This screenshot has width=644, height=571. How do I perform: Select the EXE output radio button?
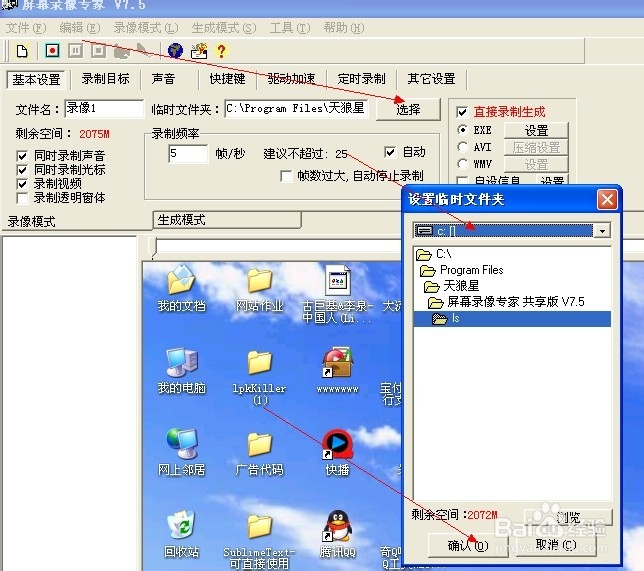click(x=462, y=130)
